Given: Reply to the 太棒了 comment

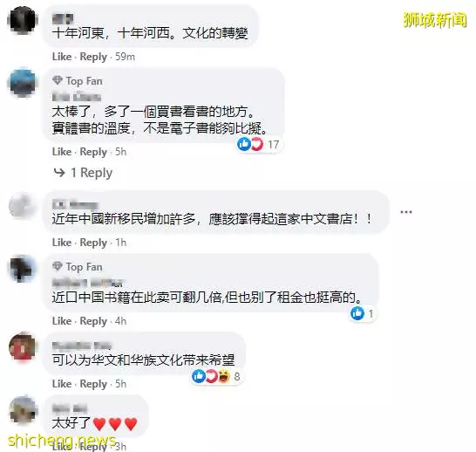Looking at the screenshot, I should 93,152.
